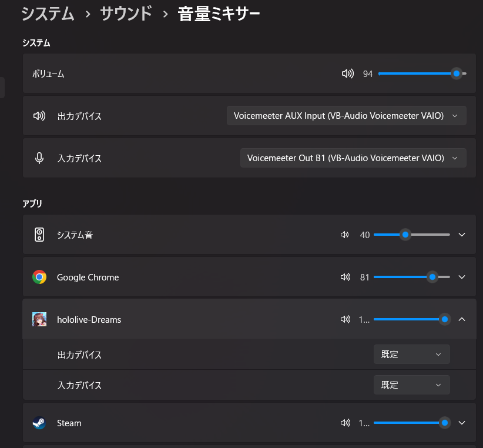The height and width of the screenshot is (448, 483).
Task: Click the アプリ section heading
Action: [32, 203]
